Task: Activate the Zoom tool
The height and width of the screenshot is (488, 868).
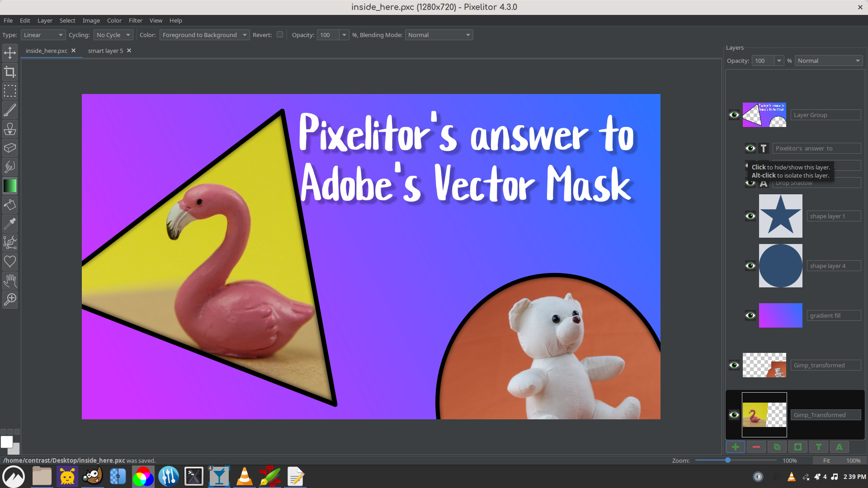Action: pyautogui.click(x=9, y=300)
